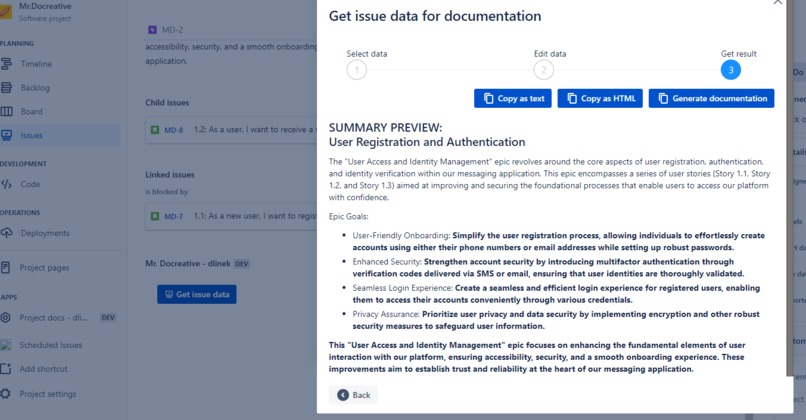Click the arrow icon in Back button

pyautogui.click(x=343, y=395)
